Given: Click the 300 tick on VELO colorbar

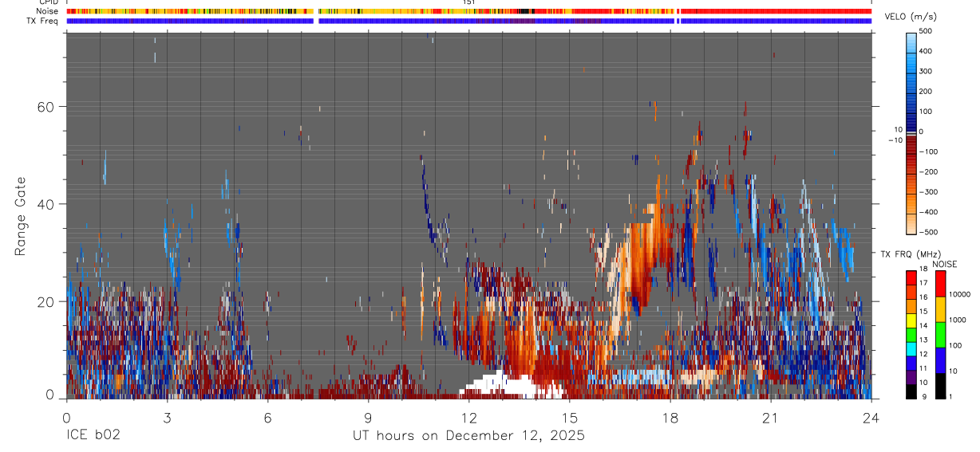Looking at the screenshot, I should (x=927, y=71).
